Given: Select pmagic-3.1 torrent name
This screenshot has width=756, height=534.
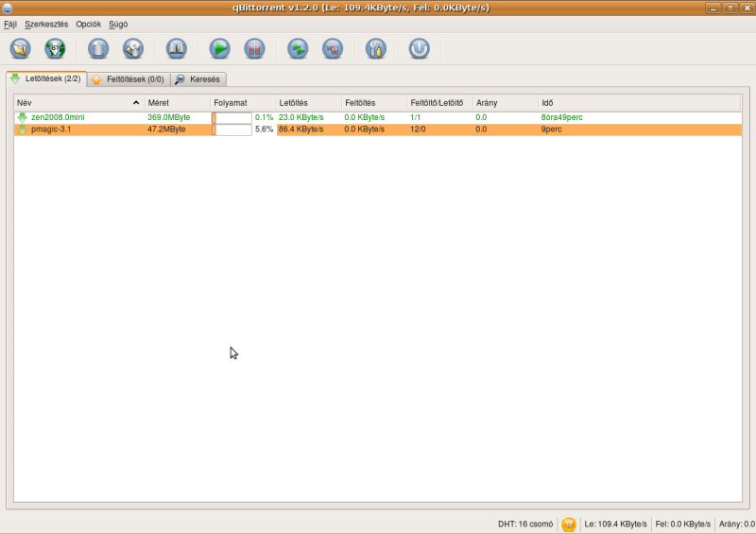Looking at the screenshot, I should (51, 129).
